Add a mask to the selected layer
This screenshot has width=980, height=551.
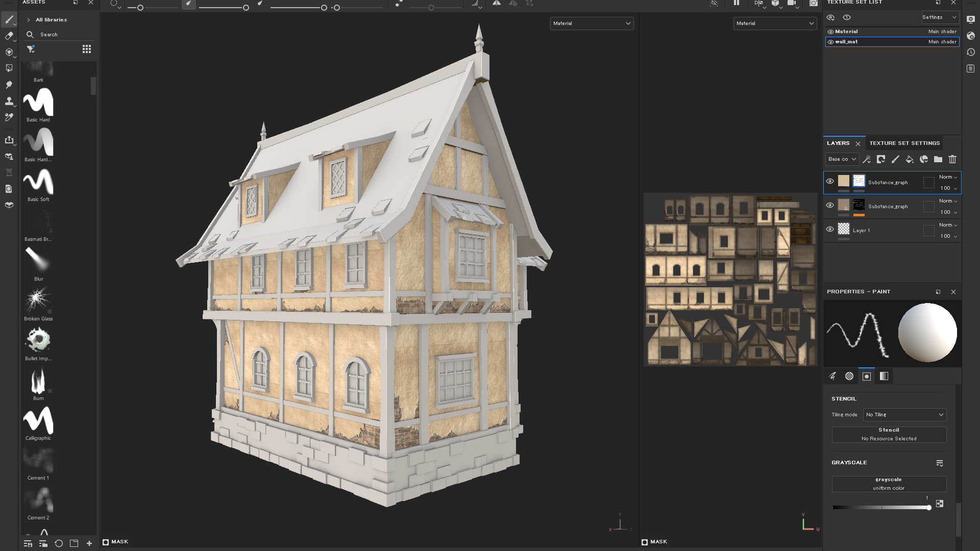click(x=881, y=159)
